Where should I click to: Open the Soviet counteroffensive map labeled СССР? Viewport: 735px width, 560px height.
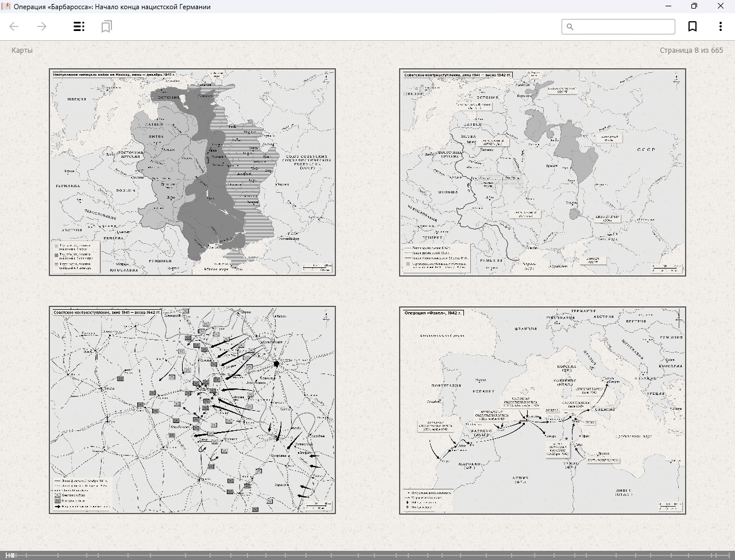543,172
